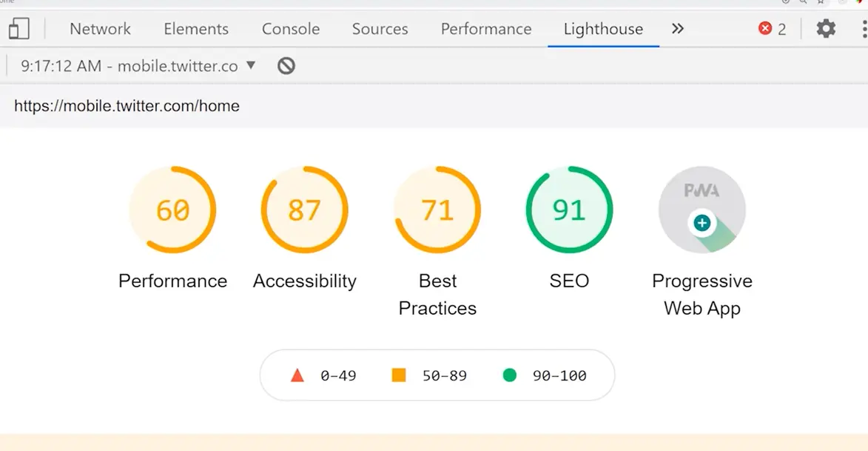Go to the Sources tab

380,29
